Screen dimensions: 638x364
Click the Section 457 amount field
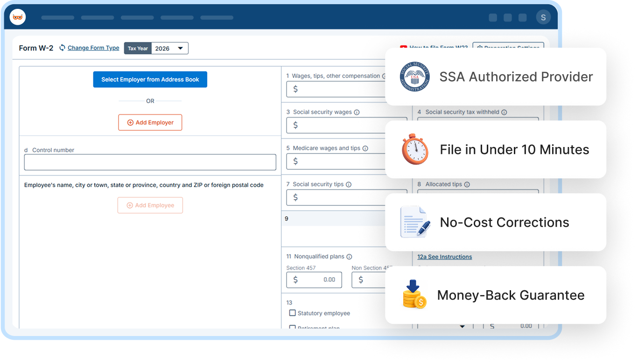314,280
